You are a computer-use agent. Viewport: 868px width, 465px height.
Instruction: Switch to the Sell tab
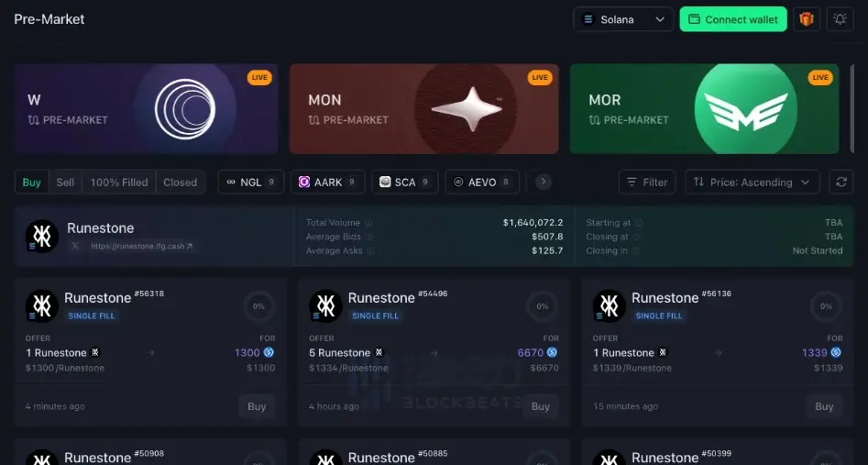[x=65, y=183]
